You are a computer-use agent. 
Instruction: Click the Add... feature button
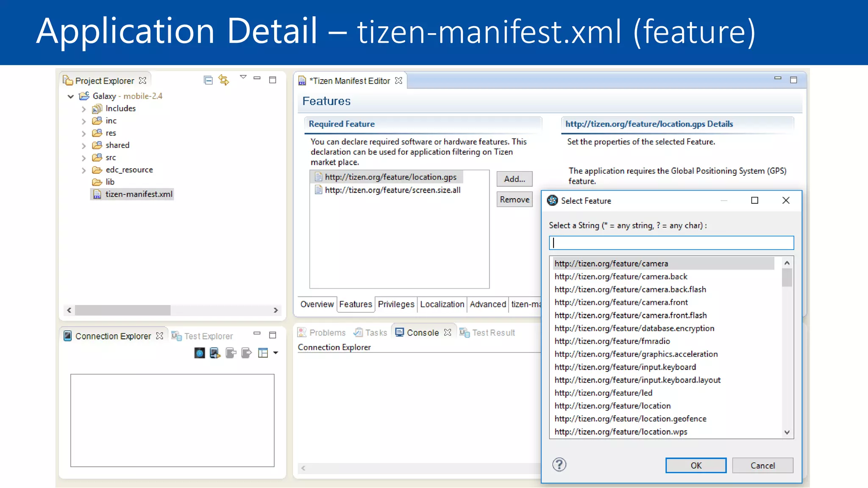point(515,179)
